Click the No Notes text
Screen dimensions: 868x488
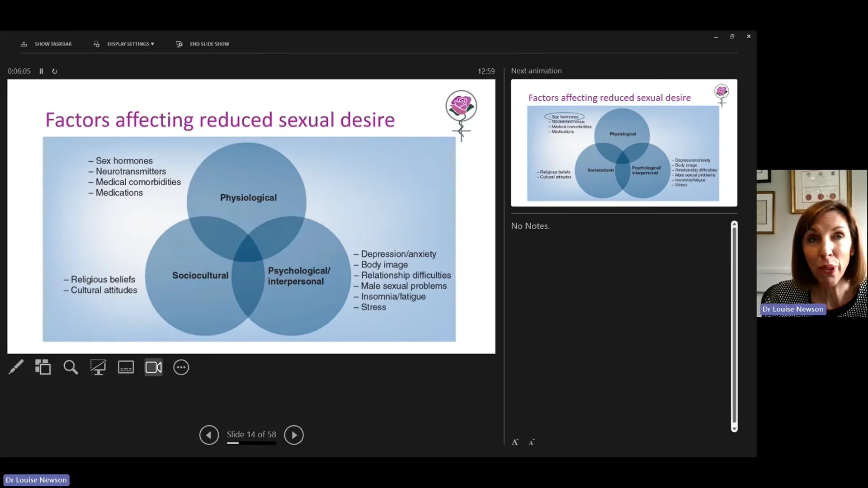[530, 226]
